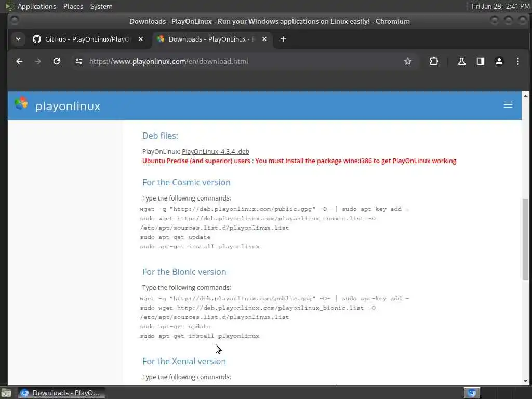Reload the current page
This screenshot has height=399, width=532.
click(57, 61)
